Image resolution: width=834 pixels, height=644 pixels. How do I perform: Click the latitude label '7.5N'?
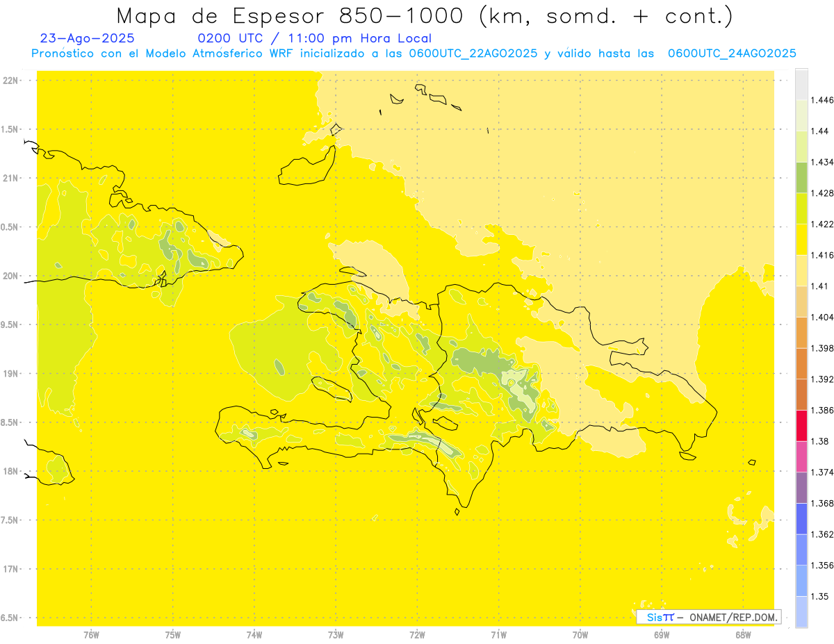pos(10,520)
